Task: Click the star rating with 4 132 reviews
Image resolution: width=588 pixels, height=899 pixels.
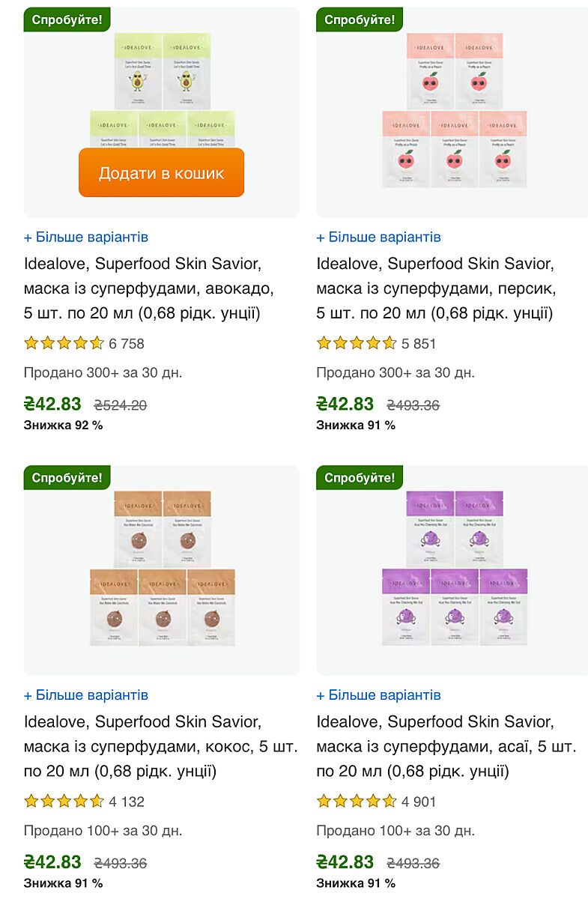Action: 64,802
